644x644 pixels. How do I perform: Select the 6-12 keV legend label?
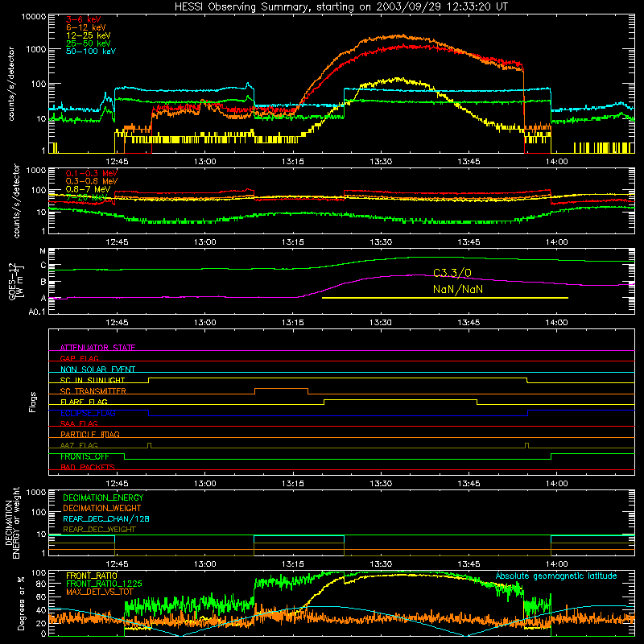pos(86,27)
